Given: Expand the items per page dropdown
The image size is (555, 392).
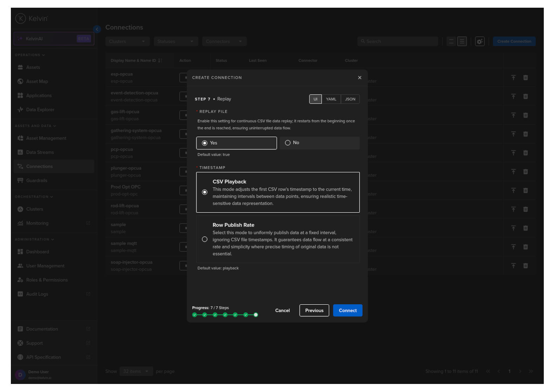Looking at the screenshot, I should click(x=136, y=371).
